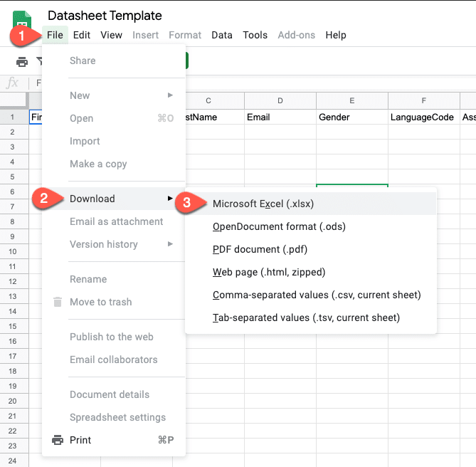Click the trash icon beside Move to trash
476x467 pixels.
click(x=58, y=302)
